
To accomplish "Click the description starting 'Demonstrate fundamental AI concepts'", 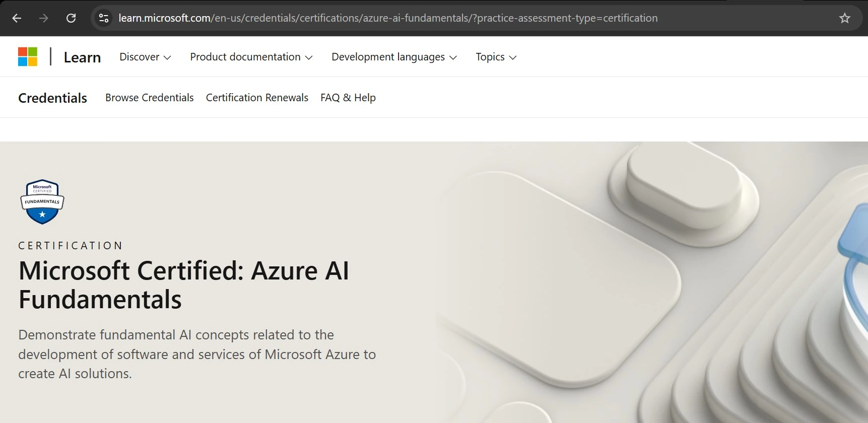I will [197, 354].
